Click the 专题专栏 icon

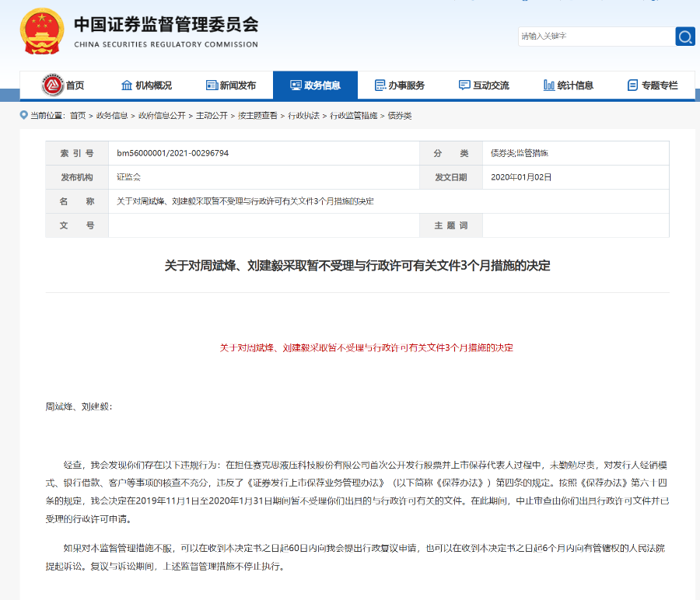(633, 83)
